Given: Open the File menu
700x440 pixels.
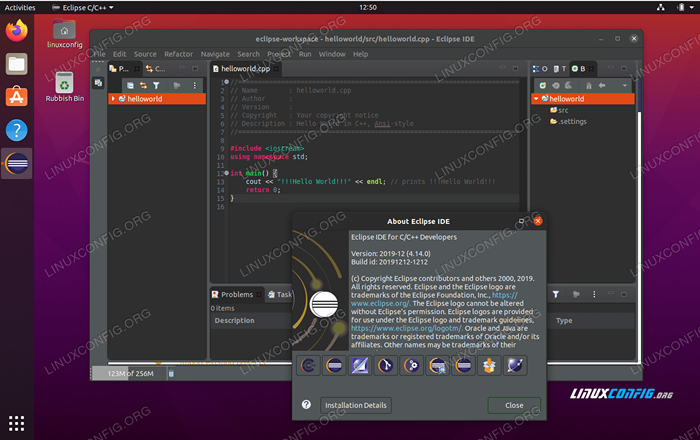Looking at the screenshot, I should 99,54.
